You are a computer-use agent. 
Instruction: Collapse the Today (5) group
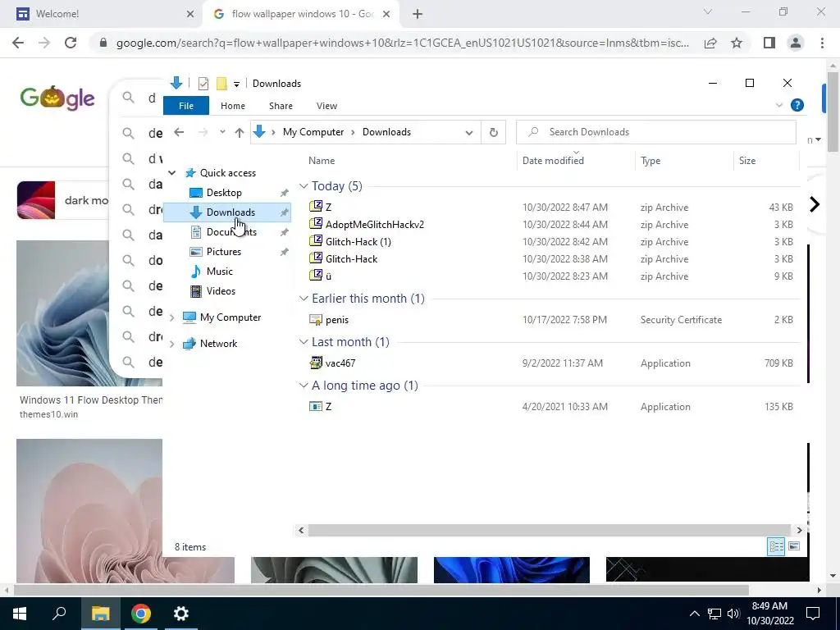(x=304, y=186)
